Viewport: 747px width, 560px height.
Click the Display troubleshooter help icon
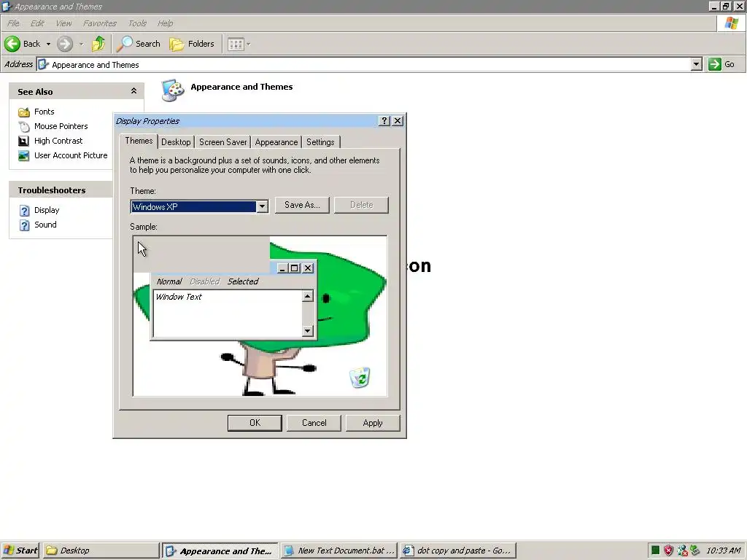click(24, 211)
